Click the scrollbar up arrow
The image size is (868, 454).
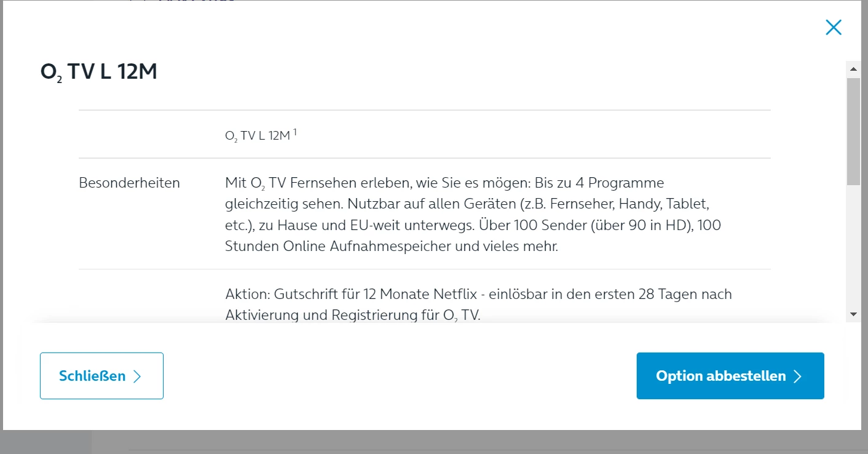853,67
